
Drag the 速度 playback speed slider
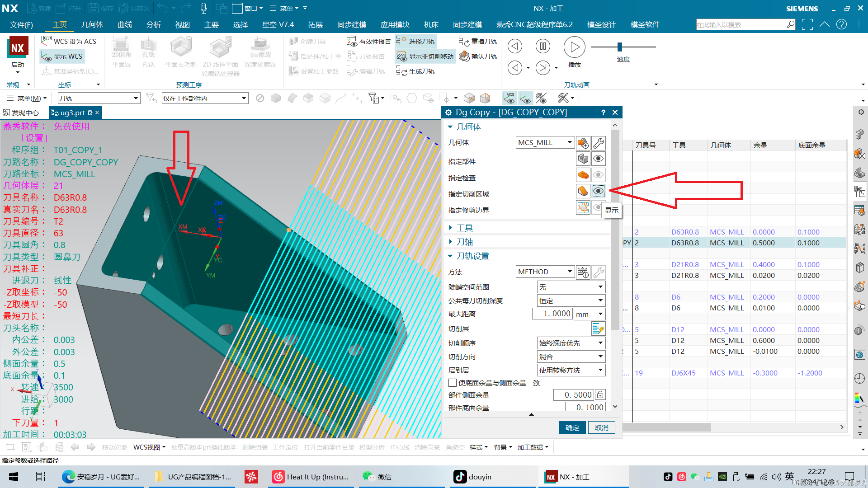[620, 47]
